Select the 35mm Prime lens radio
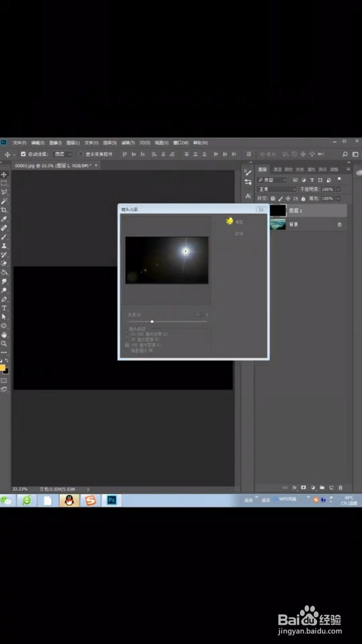The height and width of the screenshot is (644, 362). 127,340
